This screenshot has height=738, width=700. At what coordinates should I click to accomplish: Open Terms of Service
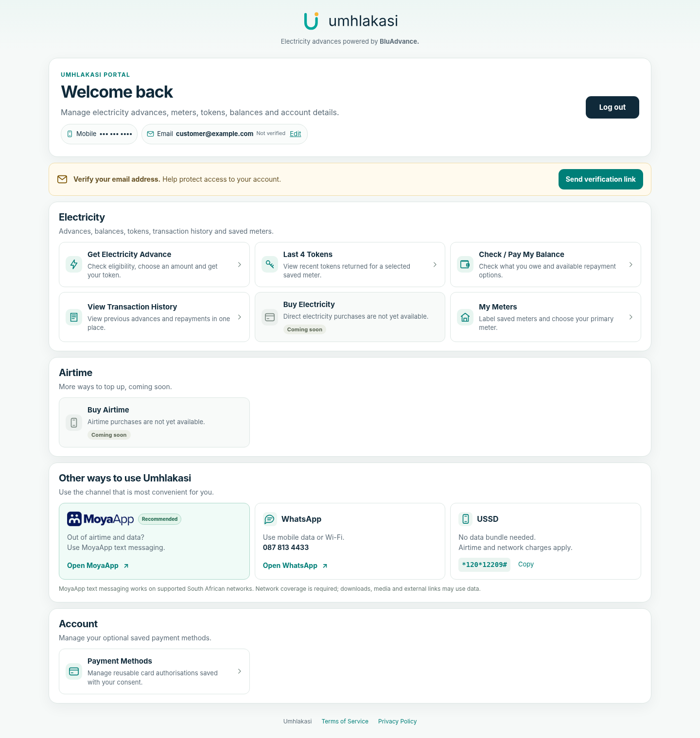345,721
